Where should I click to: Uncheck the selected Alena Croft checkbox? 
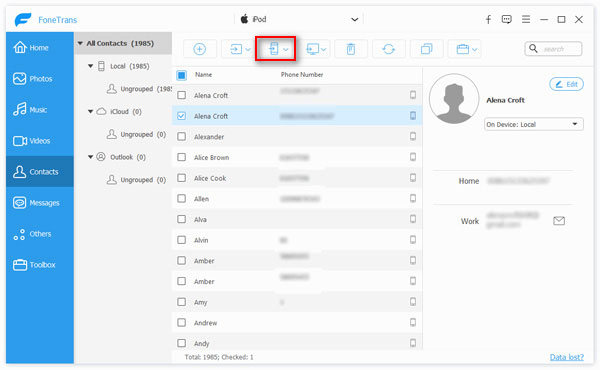click(x=182, y=116)
